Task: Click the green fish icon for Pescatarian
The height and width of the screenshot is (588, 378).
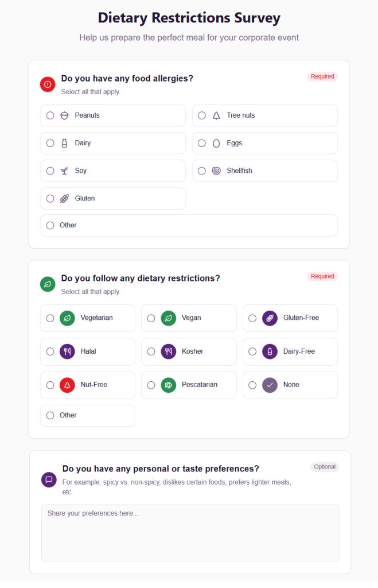Action: [168, 385]
